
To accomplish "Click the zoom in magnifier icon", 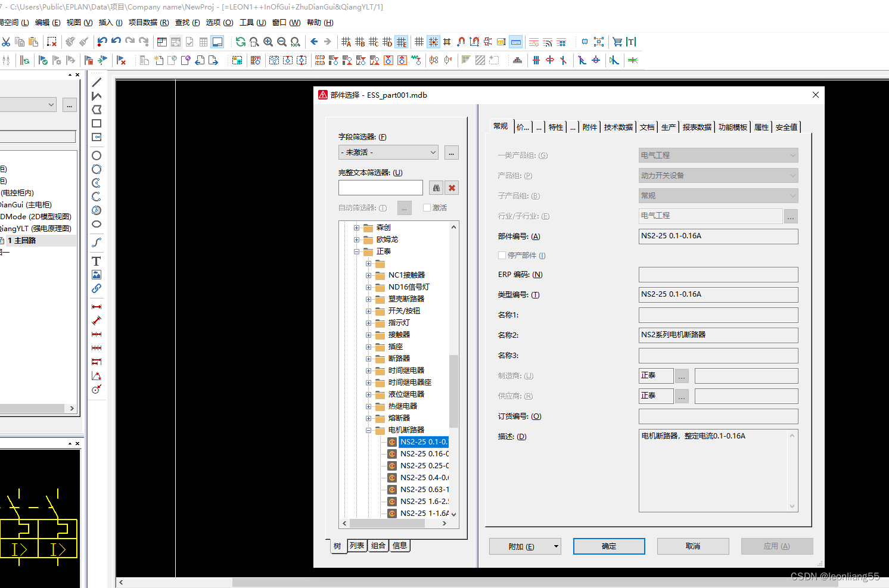I will pos(268,42).
